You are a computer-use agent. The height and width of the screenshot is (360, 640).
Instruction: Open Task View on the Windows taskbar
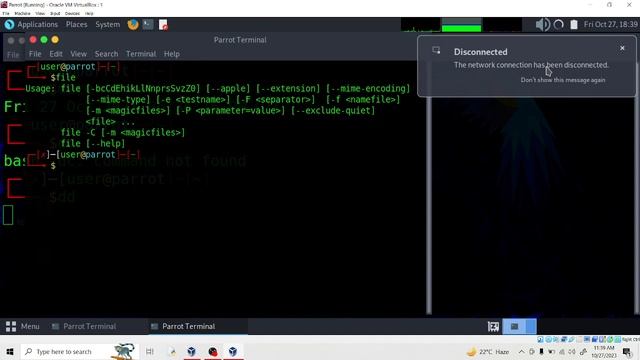click(x=150, y=351)
